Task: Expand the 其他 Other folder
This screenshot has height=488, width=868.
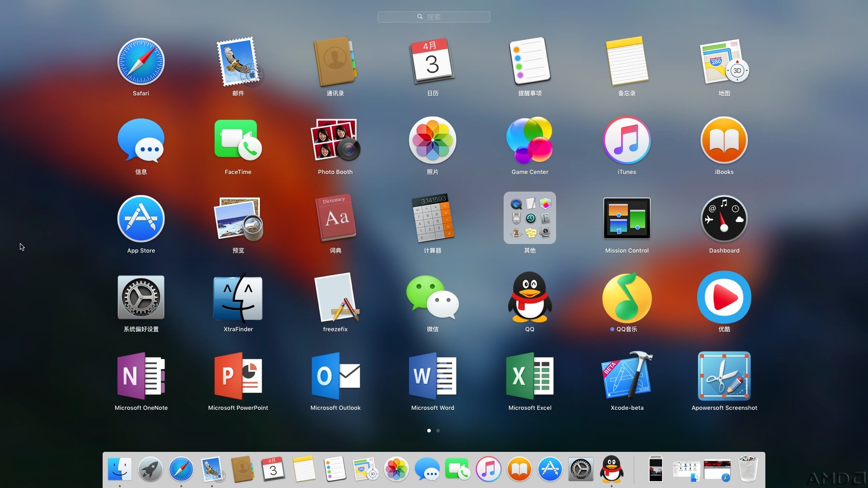Action: click(530, 218)
